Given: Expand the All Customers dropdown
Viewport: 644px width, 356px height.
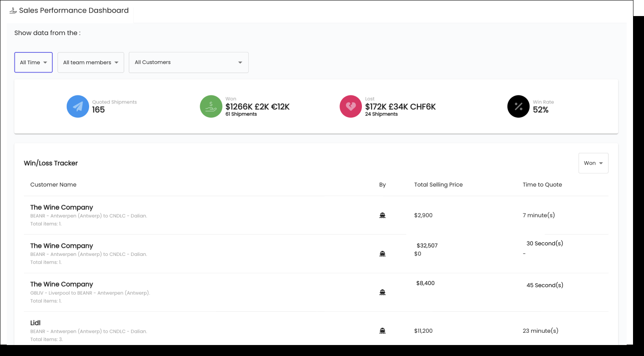Looking at the screenshot, I should pos(189,63).
